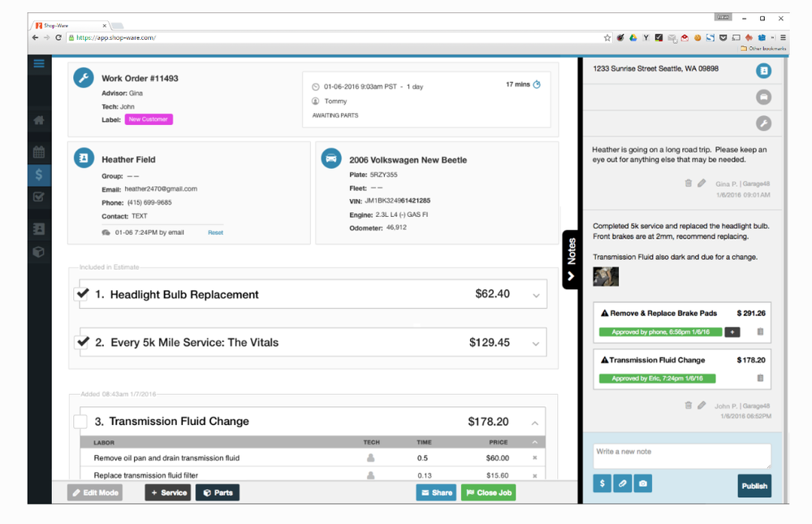Open the inventory box icon in the sidebar
Screen dimensions: 812x524
pyautogui.click(x=39, y=252)
